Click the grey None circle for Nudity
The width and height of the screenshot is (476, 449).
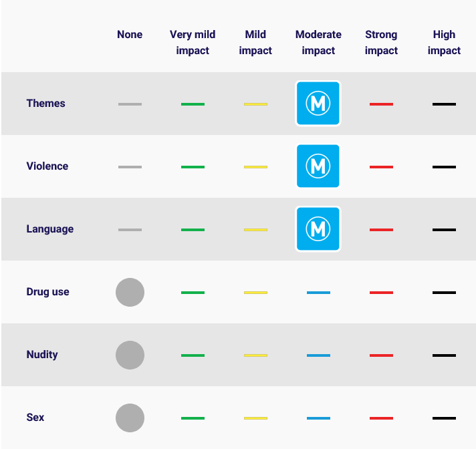point(130,355)
